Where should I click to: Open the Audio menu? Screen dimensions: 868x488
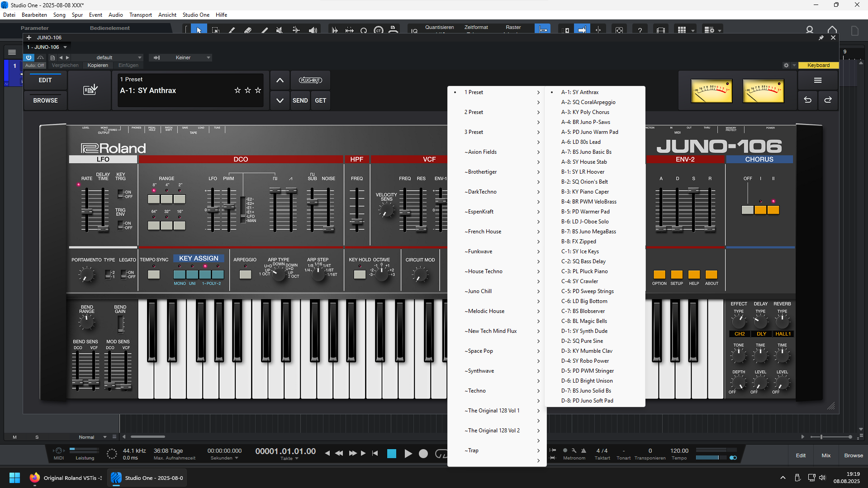click(x=116, y=15)
